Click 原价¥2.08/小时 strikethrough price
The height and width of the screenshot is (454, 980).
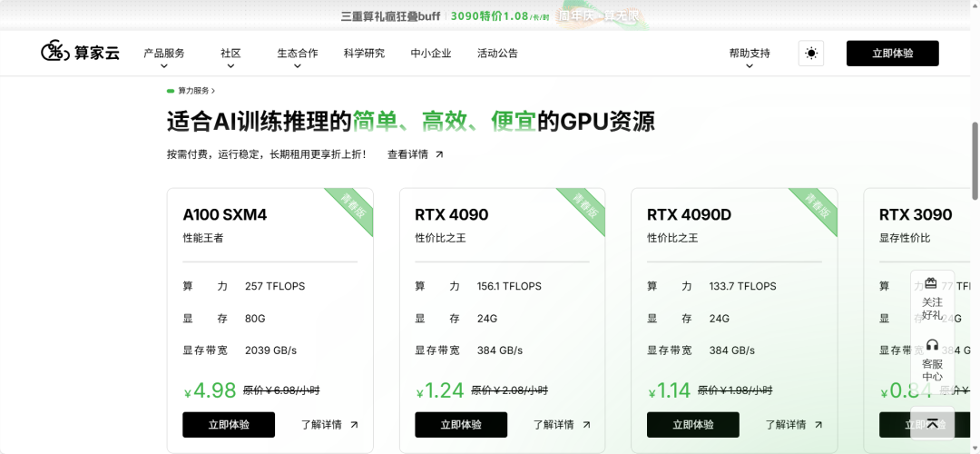pyautogui.click(x=509, y=390)
